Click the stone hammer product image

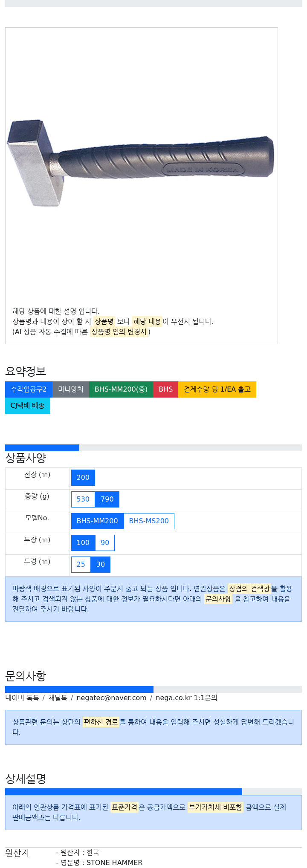(141, 162)
